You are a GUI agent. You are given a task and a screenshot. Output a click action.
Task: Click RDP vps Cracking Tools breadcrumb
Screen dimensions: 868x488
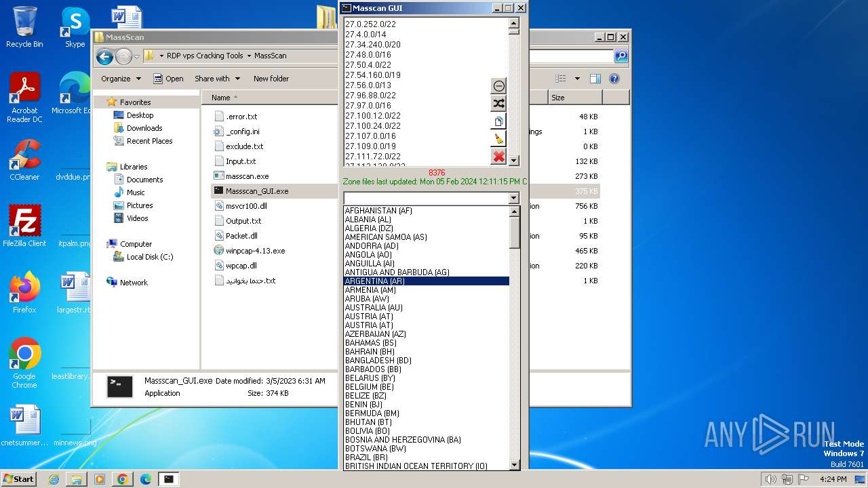[205, 56]
